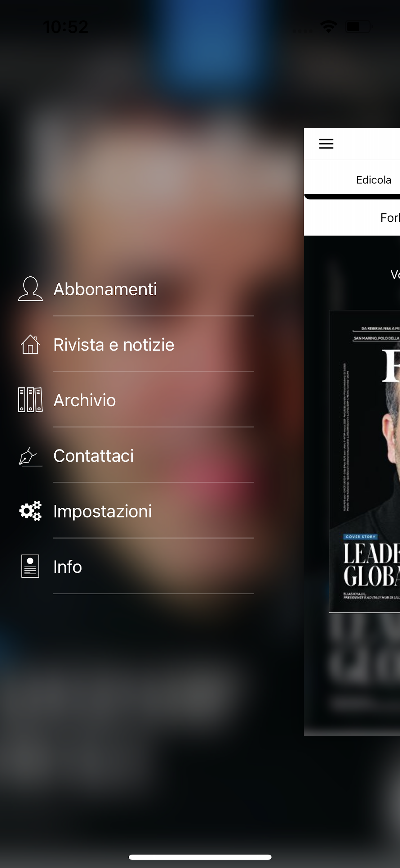Tap the Abbonamenti person icon

coord(30,289)
